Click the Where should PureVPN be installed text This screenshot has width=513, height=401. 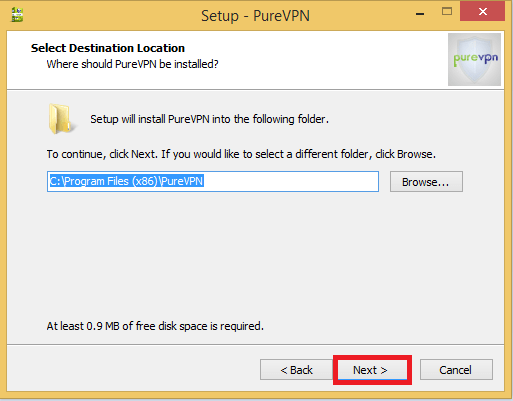coord(132,64)
